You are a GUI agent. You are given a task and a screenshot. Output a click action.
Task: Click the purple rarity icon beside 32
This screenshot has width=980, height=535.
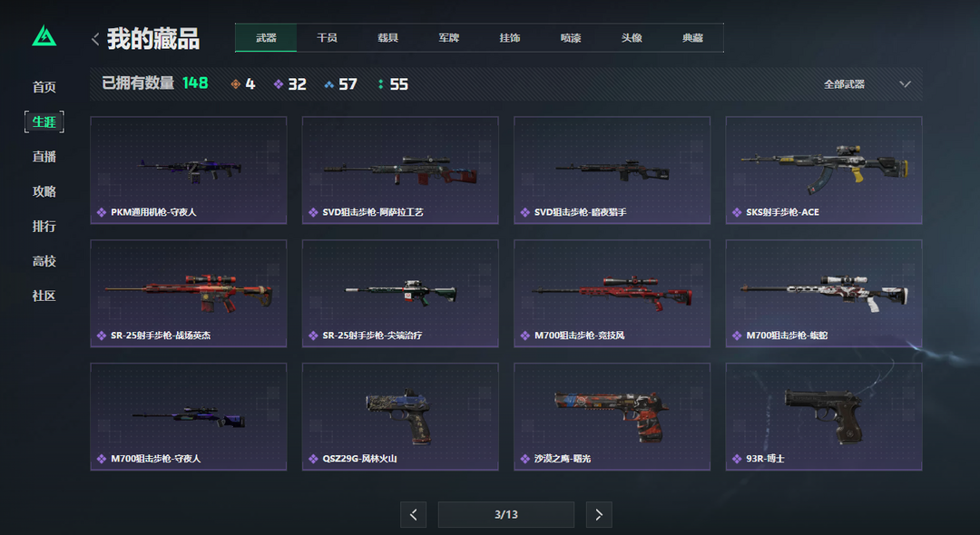[x=279, y=84]
